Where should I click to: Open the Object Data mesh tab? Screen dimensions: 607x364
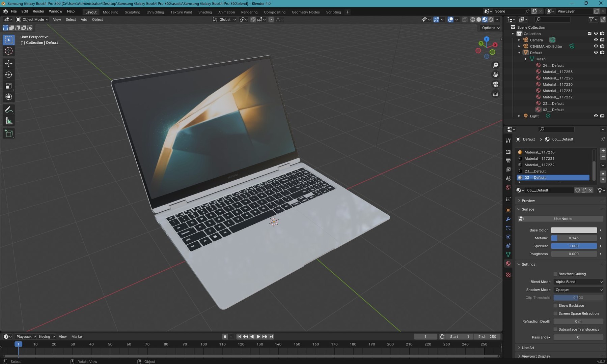(508, 254)
